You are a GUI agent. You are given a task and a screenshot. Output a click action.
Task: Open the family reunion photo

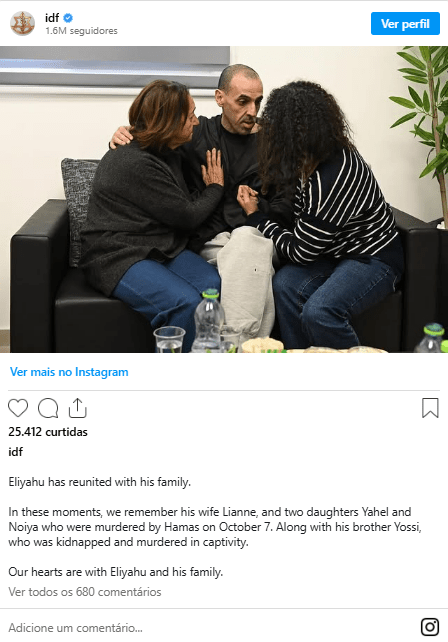tap(224, 199)
